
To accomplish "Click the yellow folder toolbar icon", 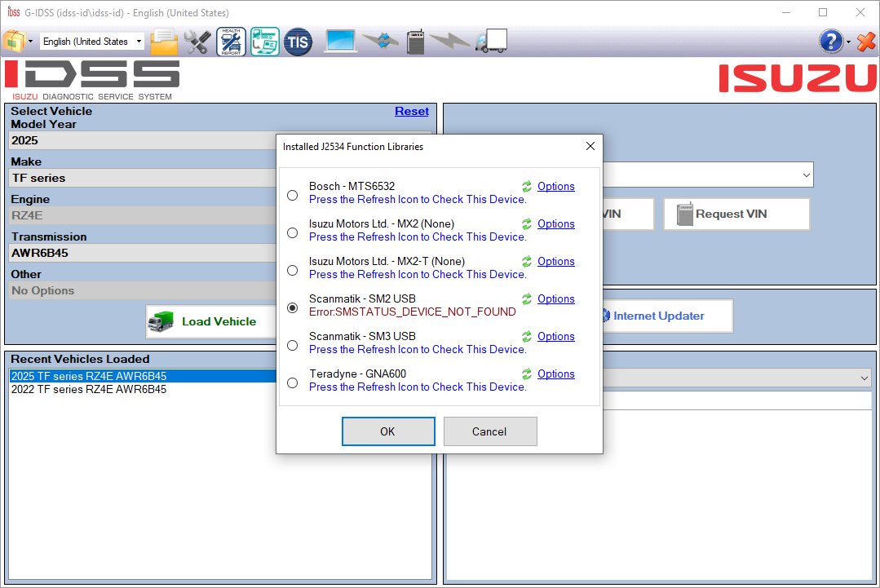I will click(165, 42).
